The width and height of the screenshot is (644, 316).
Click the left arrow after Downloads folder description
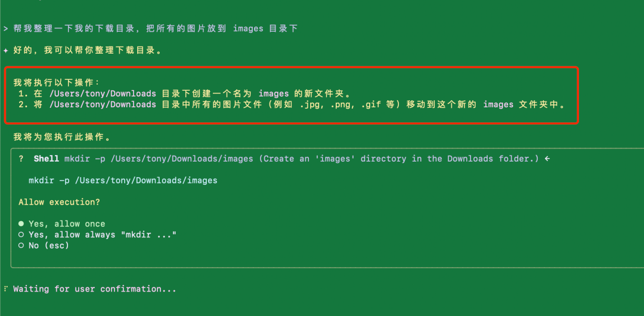tap(547, 159)
